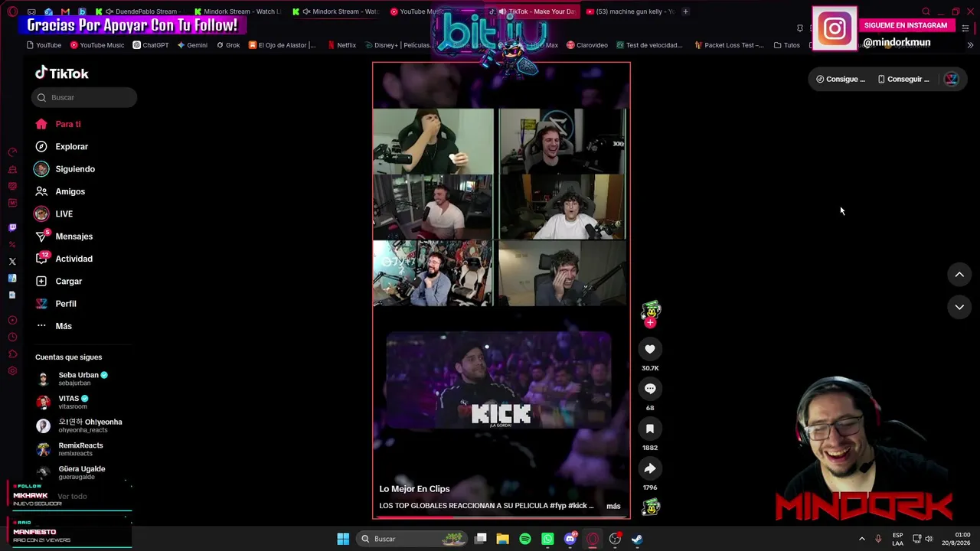Like the video with the heart icon
The image size is (980, 551).
coord(650,349)
